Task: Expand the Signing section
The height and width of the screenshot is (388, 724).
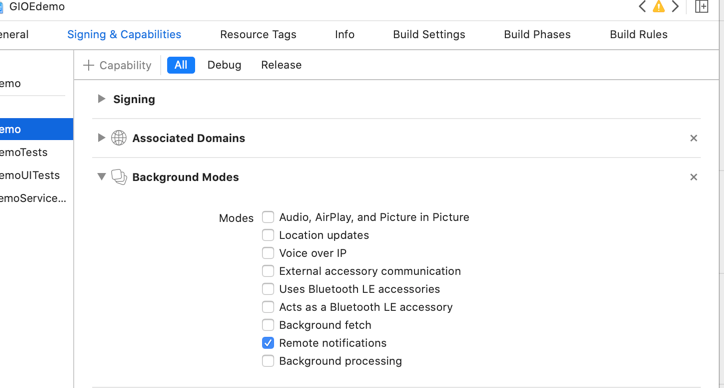Action: pos(102,99)
